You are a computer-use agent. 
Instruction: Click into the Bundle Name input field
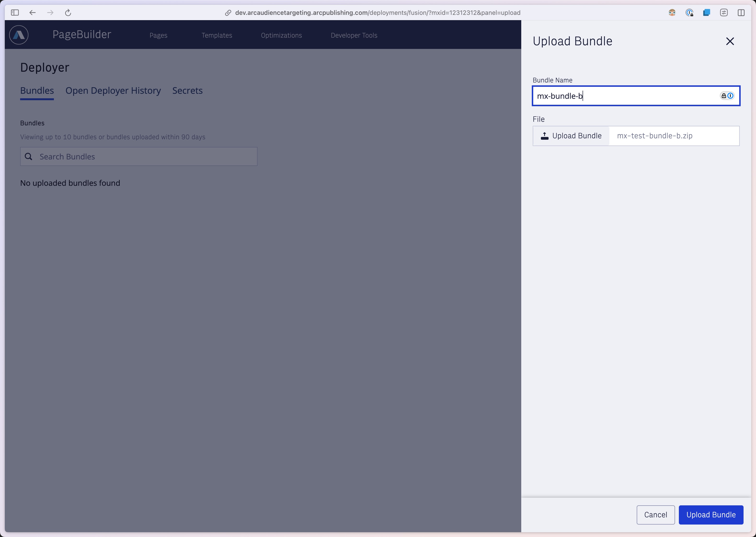[x=635, y=96]
